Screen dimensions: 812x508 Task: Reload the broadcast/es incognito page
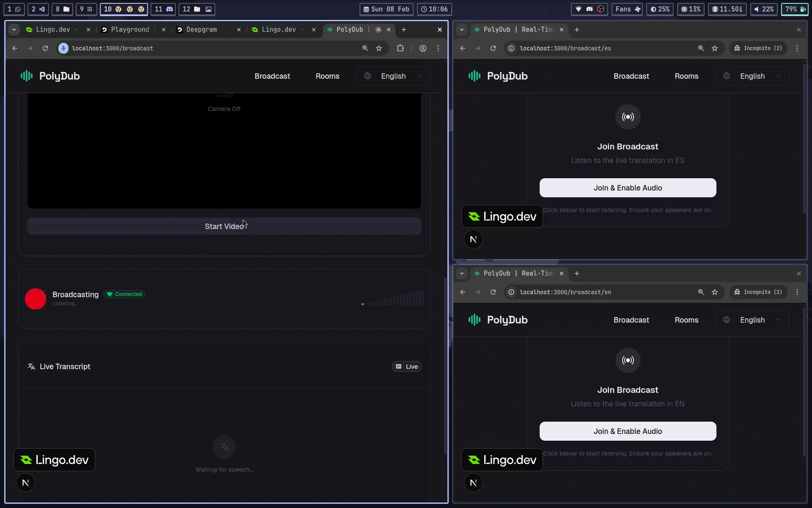point(493,48)
